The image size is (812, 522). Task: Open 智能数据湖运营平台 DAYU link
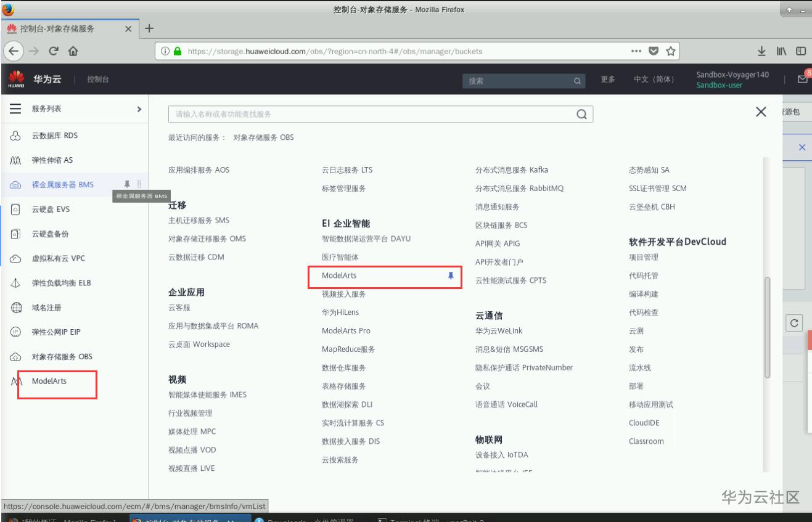(x=366, y=239)
